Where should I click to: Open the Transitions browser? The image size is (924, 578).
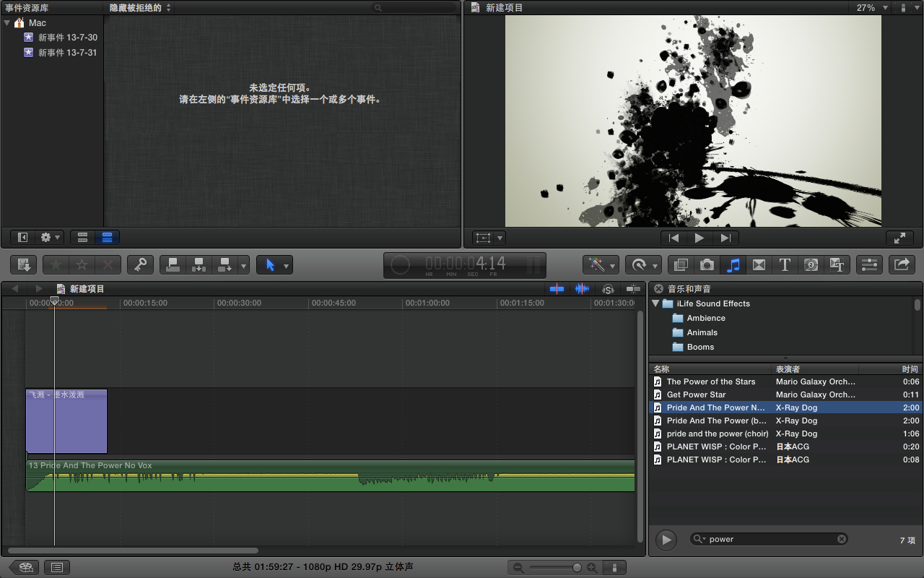(x=759, y=265)
